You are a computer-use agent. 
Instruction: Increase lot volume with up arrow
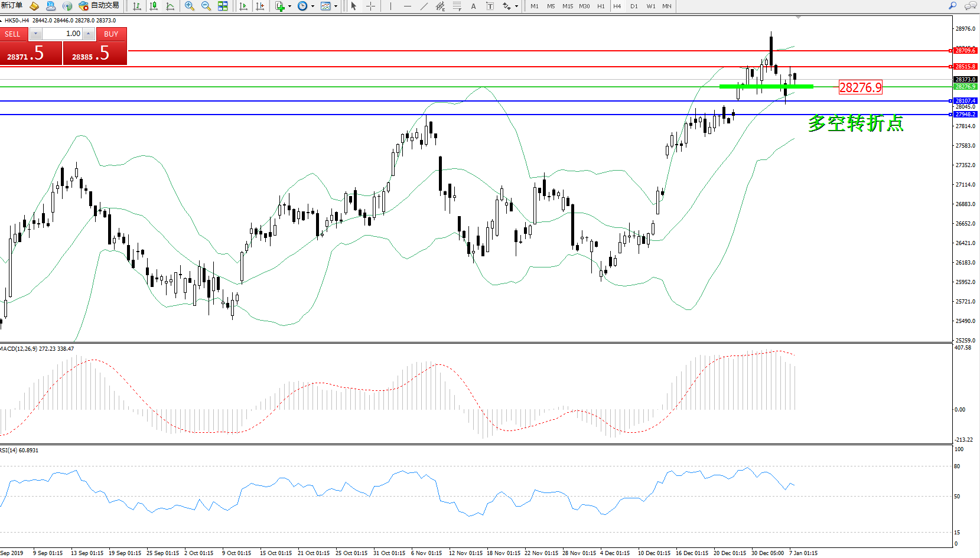(x=88, y=34)
